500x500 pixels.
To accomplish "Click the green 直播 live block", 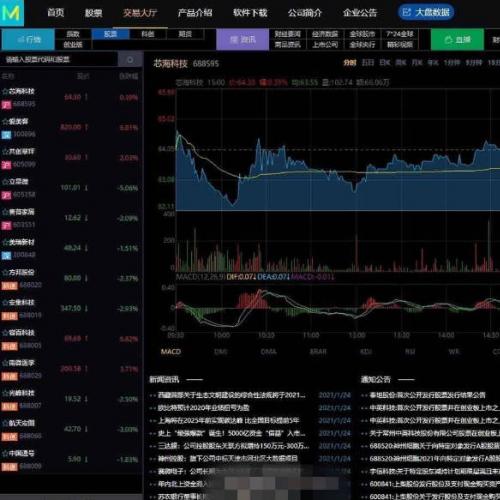I will point(457,39).
